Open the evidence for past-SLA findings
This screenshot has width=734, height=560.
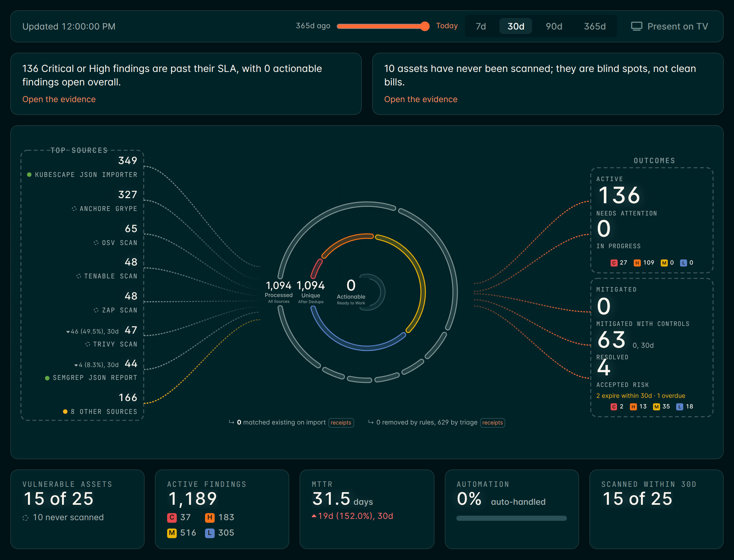(59, 99)
